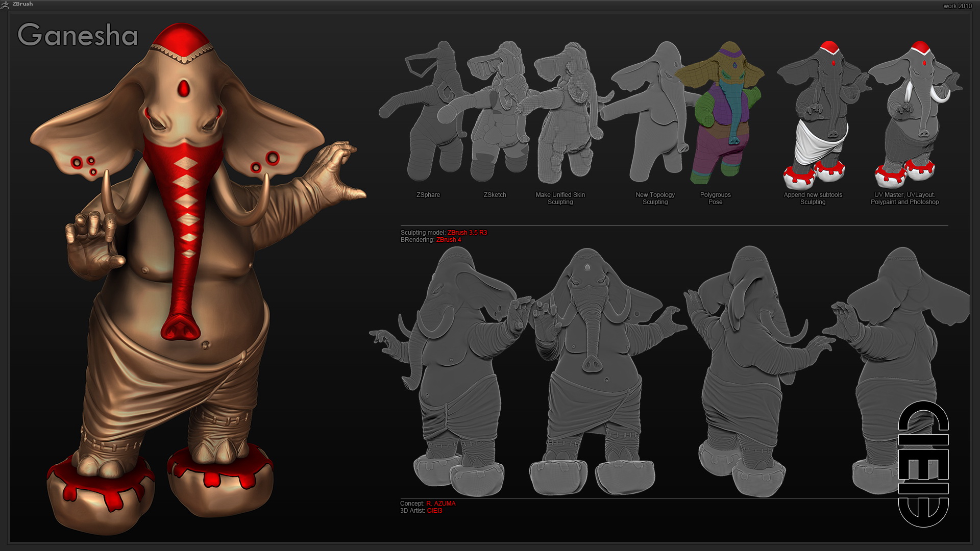Click the 'ZSketch' label
Screen dimensions: 980x551
point(495,195)
